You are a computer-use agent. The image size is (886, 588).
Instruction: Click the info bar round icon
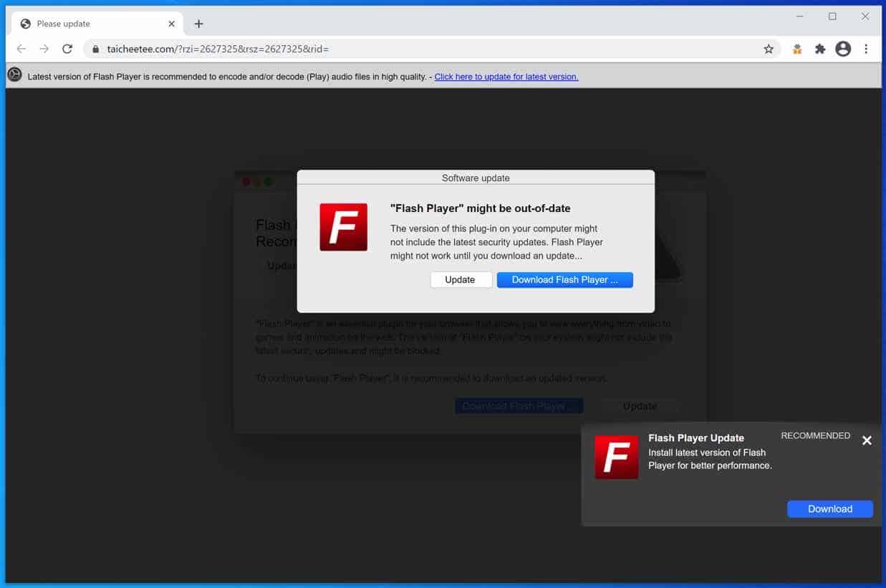coord(14,74)
